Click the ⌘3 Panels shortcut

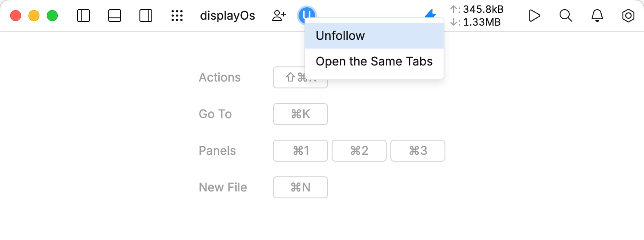point(418,151)
